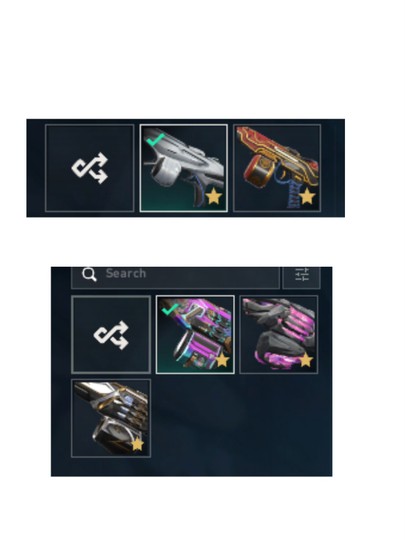
Task: Choose the pink and black weapon skin tile
Action: click(x=279, y=334)
